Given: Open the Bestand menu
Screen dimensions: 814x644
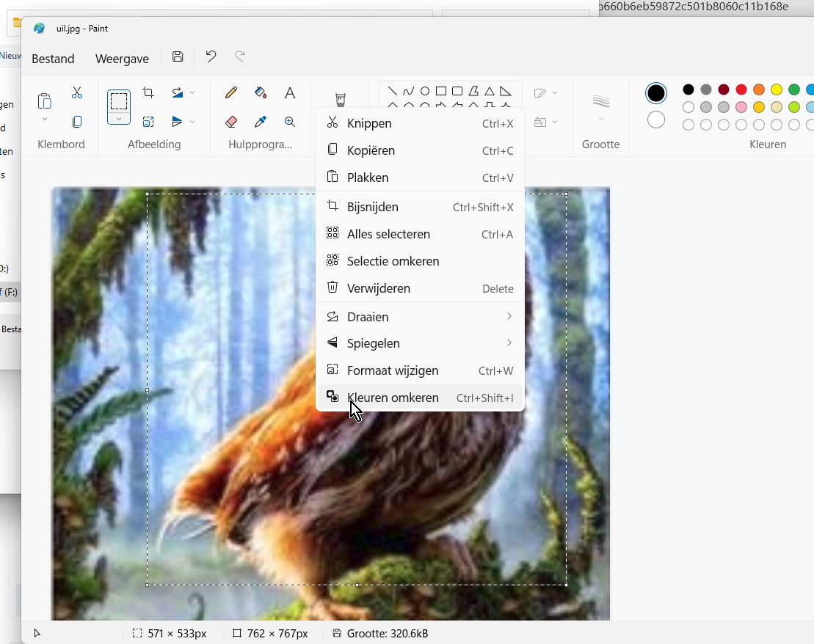Looking at the screenshot, I should click(x=53, y=59).
